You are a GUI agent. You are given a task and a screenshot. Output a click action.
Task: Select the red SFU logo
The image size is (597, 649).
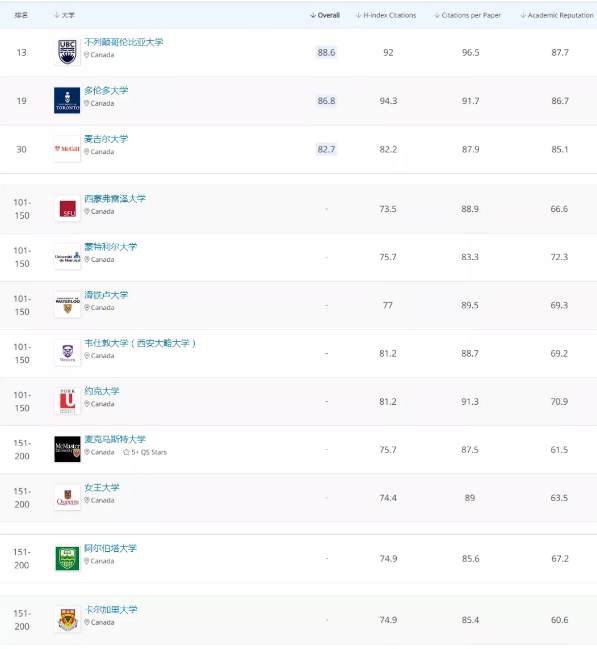click(x=67, y=209)
